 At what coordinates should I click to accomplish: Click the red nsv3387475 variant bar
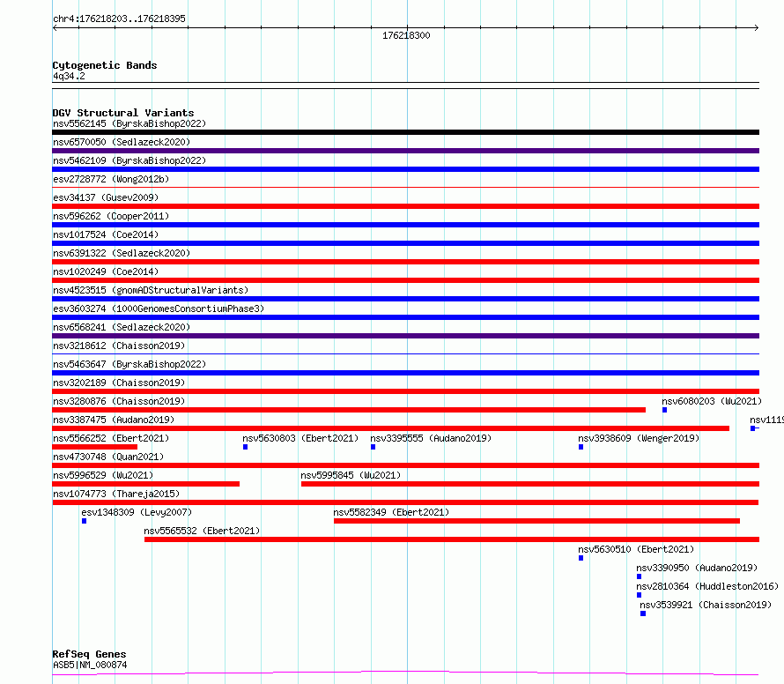(x=390, y=428)
